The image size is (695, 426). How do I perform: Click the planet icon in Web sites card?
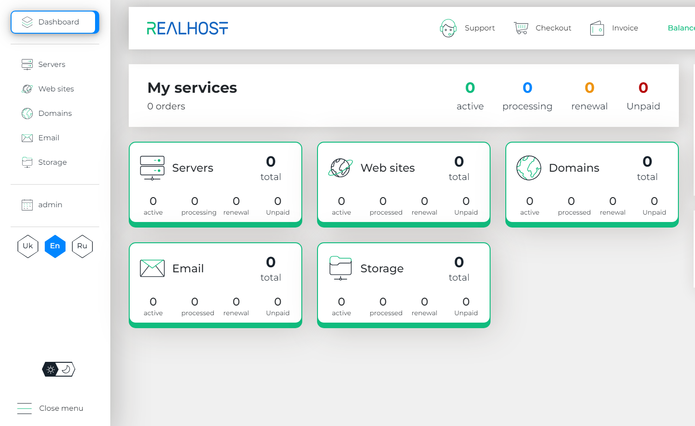pos(340,168)
